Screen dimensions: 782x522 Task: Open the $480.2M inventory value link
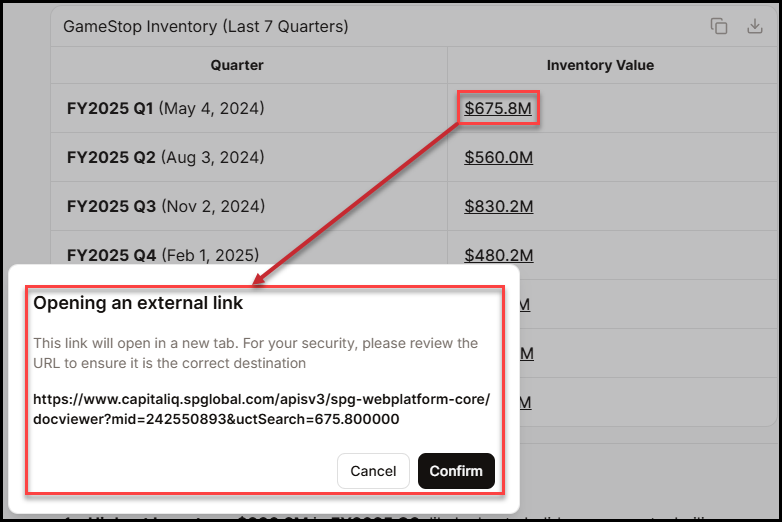498,255
